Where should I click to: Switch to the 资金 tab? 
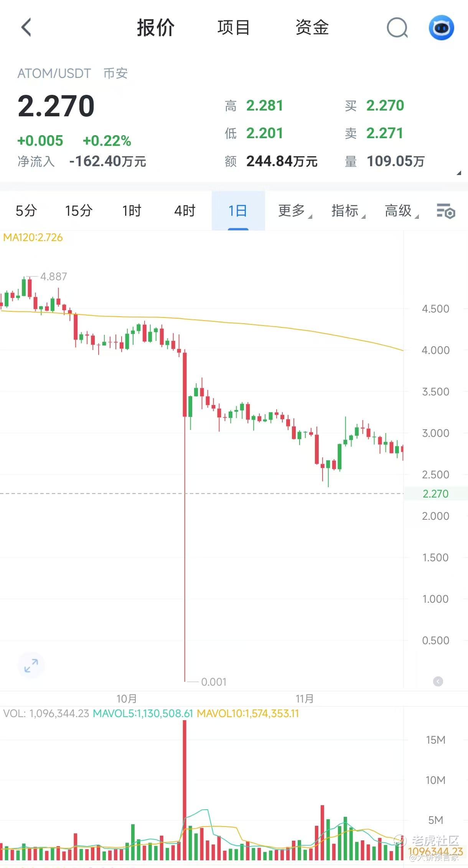point(312,28)
